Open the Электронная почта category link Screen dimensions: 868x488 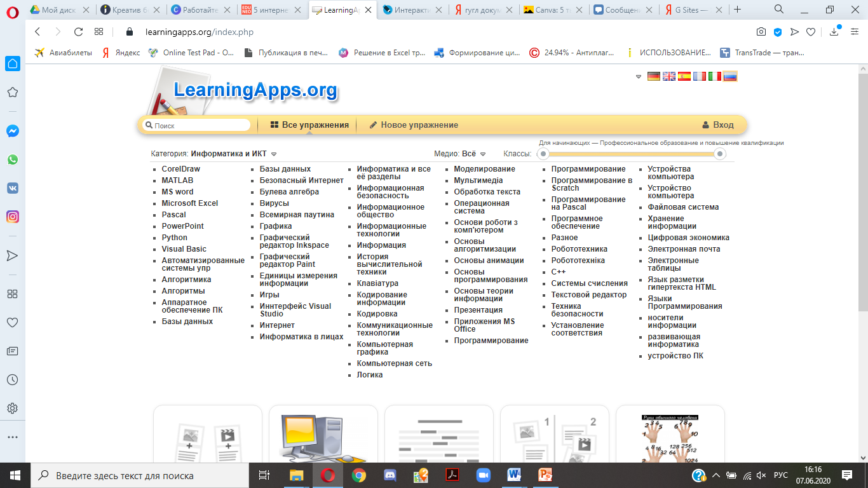pos(684,249)
